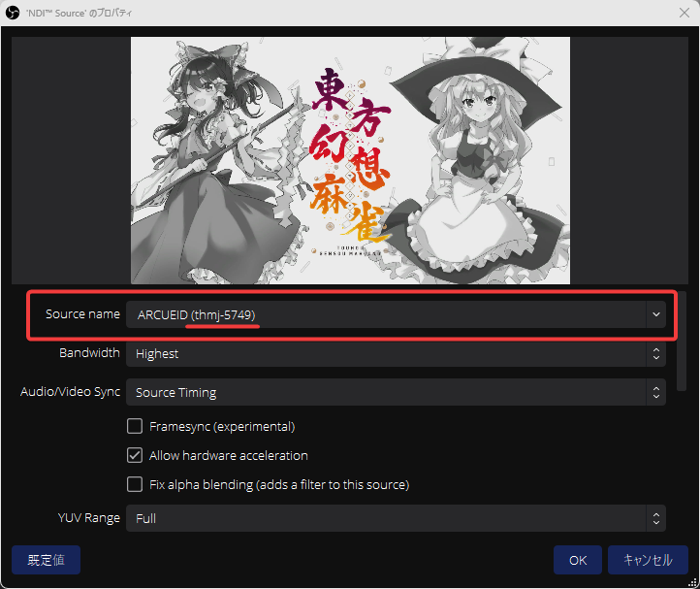
Task: Click the キャンセル (Cancel) button
Action: pos(648,560)
